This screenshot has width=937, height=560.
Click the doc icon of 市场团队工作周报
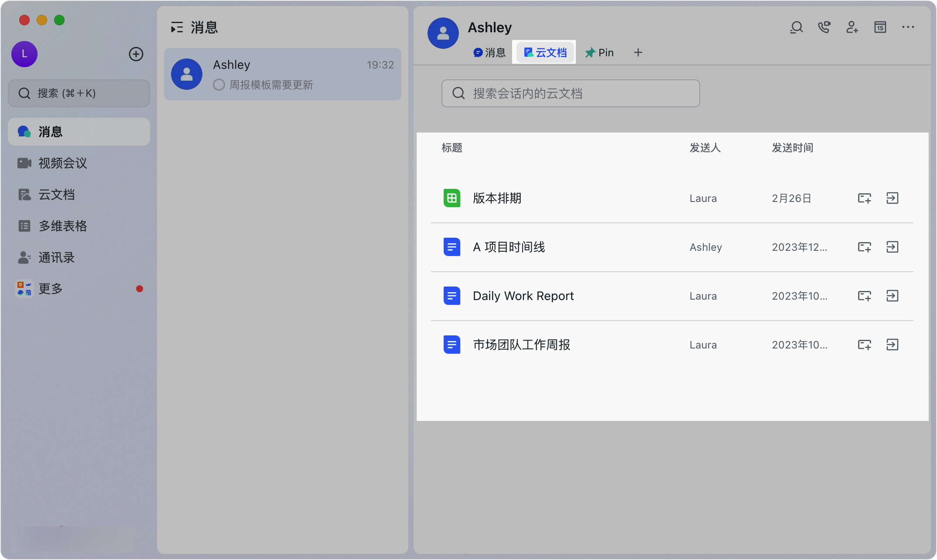452,345
